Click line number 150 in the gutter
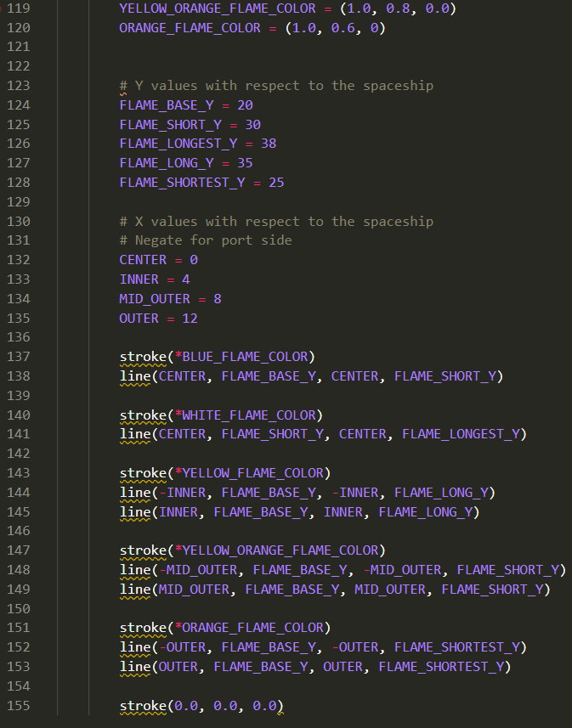 [x=19, y=609]
